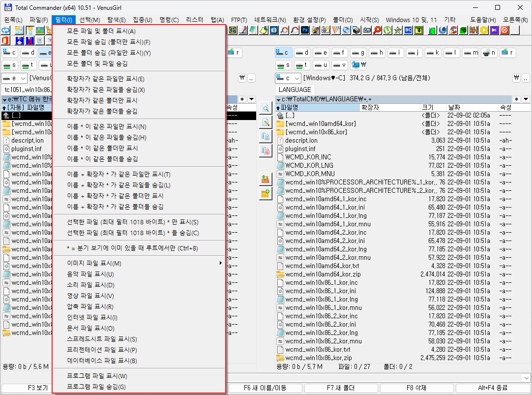Open the right panel drive combo box showing c
The height and width of the screenshot is (395, 532).
pyautogui.click(x=288, y=78)
